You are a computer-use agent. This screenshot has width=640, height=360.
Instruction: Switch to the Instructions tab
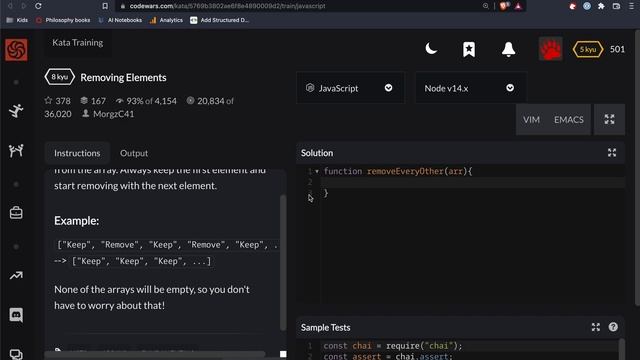(77, 153)
